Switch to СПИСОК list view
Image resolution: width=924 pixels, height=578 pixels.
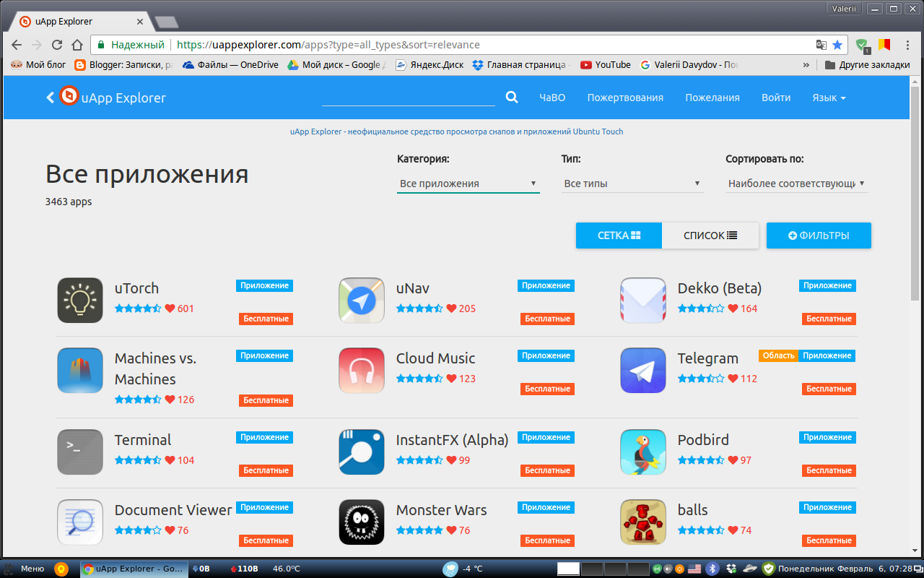710,236
